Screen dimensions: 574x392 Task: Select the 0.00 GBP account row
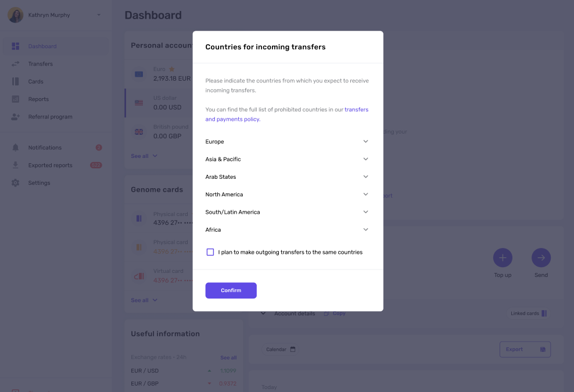coord(159,132)
